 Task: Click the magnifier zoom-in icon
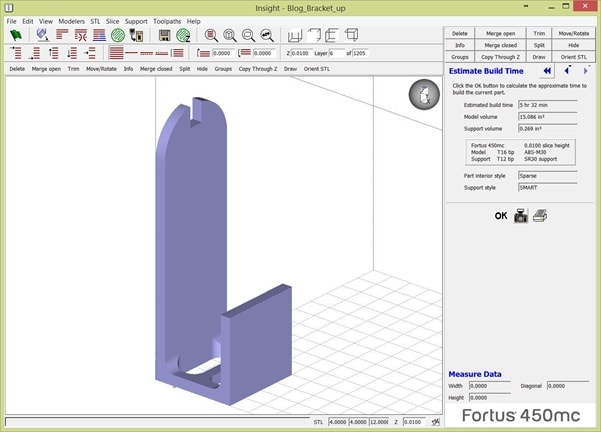point(211,35)
